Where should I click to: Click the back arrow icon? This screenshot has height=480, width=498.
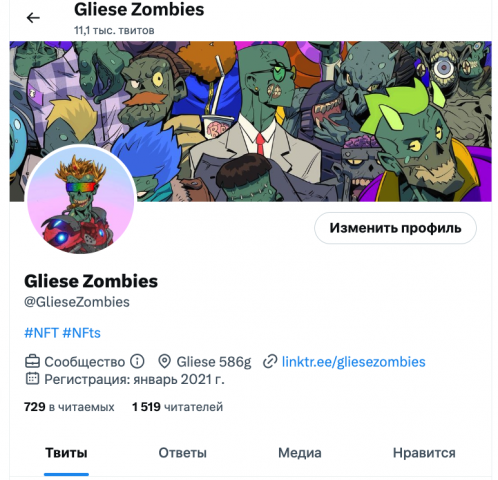point(33,18)
